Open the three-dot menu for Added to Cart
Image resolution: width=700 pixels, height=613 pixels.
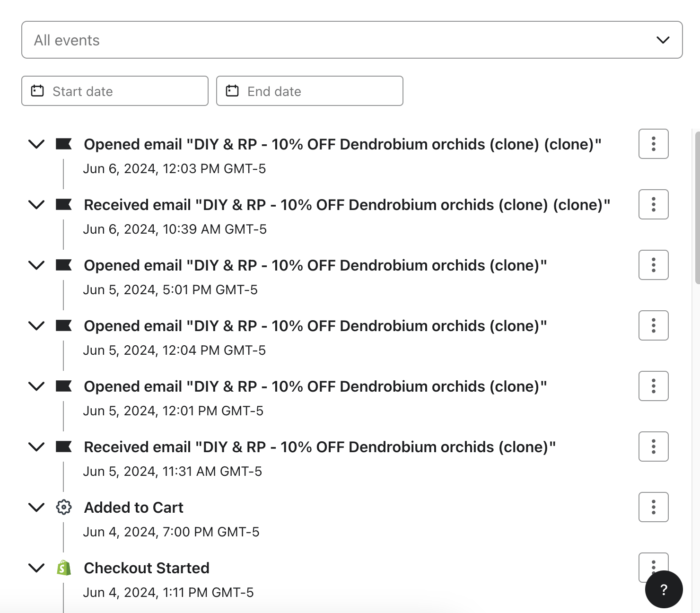coord(653,507)
